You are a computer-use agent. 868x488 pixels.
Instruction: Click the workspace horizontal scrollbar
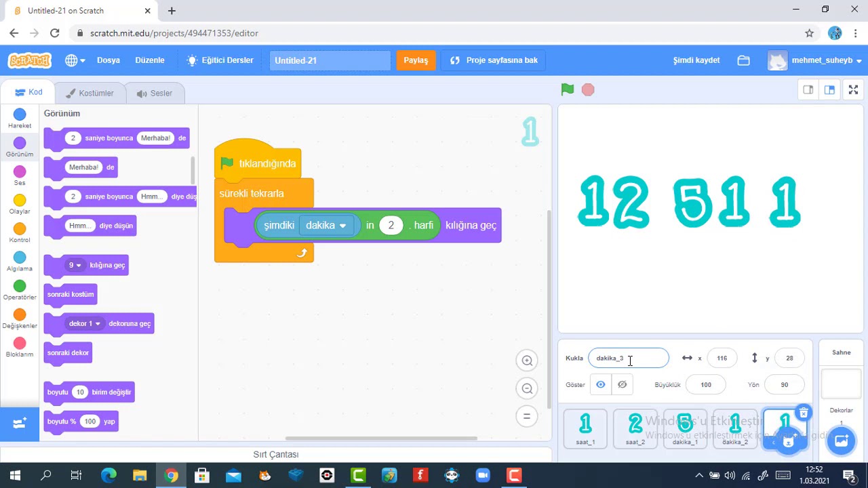point(381,438)
